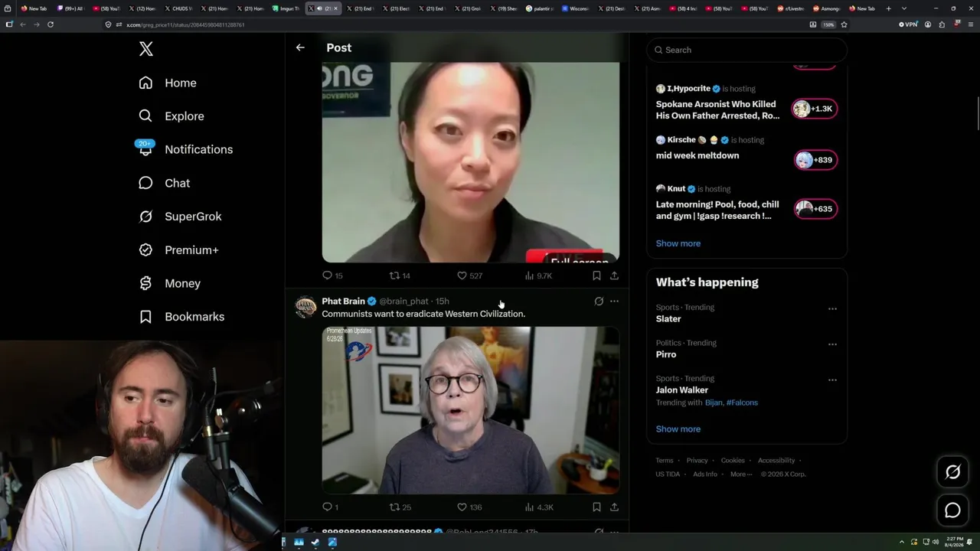
Task: Open the floating Grok button
Action: (x=952, y=473)
